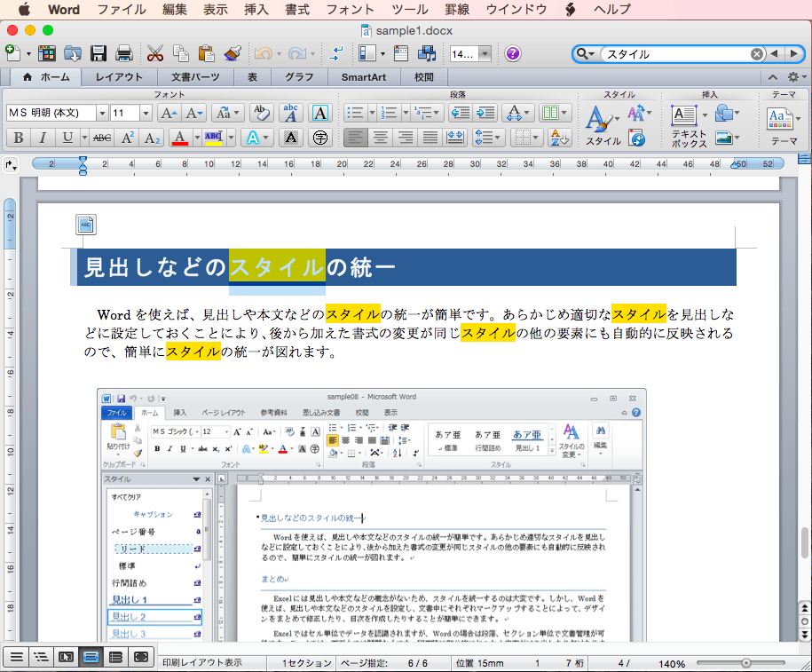This screenshot has width=812, height=672.
Task: Clear the search field with X button
Action: coord(757,54)
